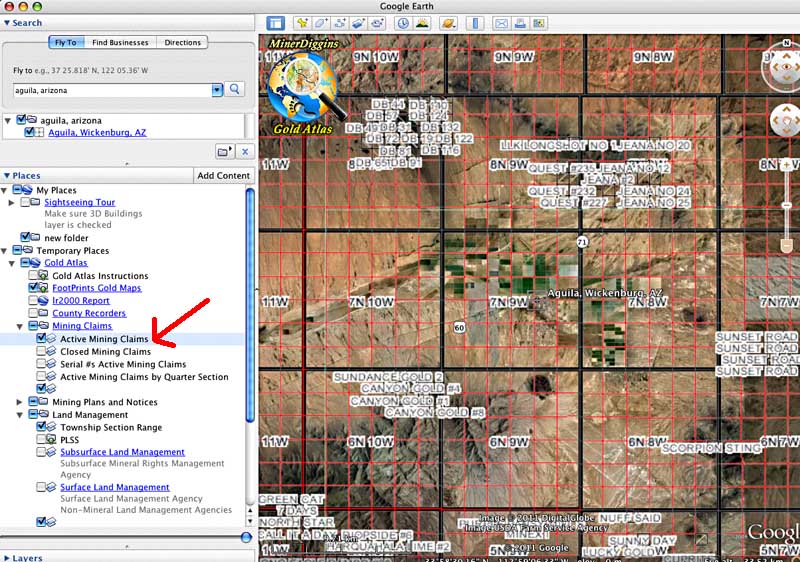View in Google Maps toolbar icon
The image size is (800, 562).
(538, 23)
